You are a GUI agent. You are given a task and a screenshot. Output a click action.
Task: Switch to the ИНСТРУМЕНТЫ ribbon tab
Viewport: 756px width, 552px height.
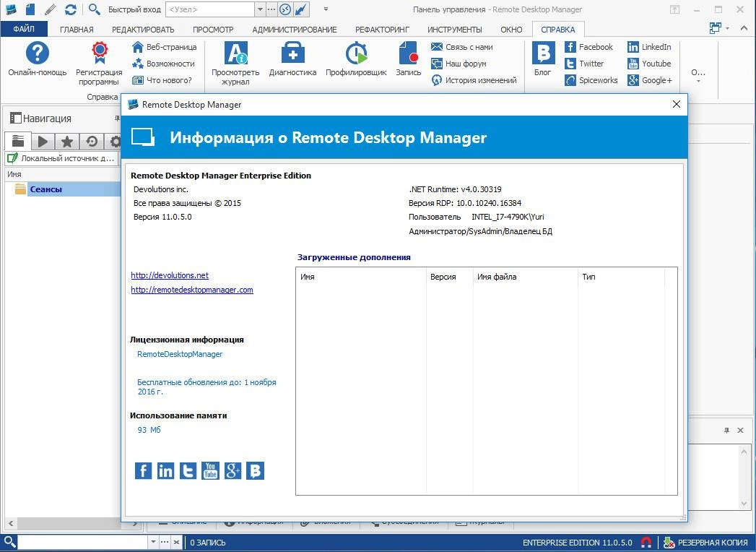pos(455,30)
